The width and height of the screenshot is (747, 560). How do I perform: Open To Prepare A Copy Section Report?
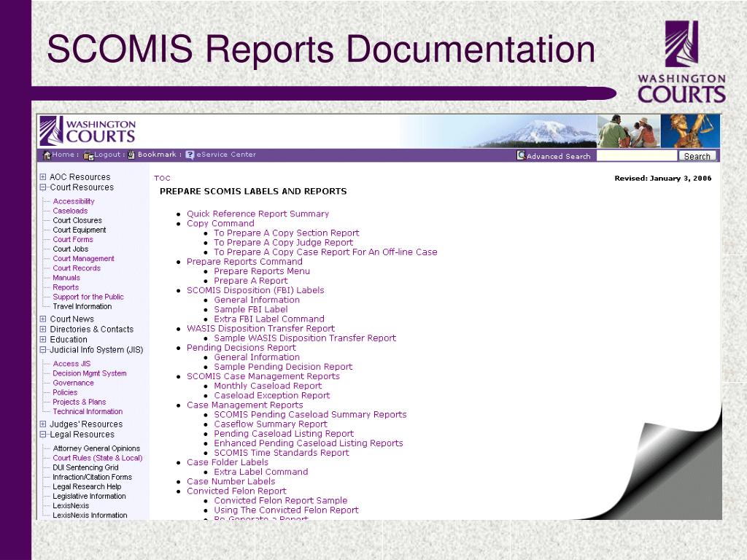coord(286,233)
